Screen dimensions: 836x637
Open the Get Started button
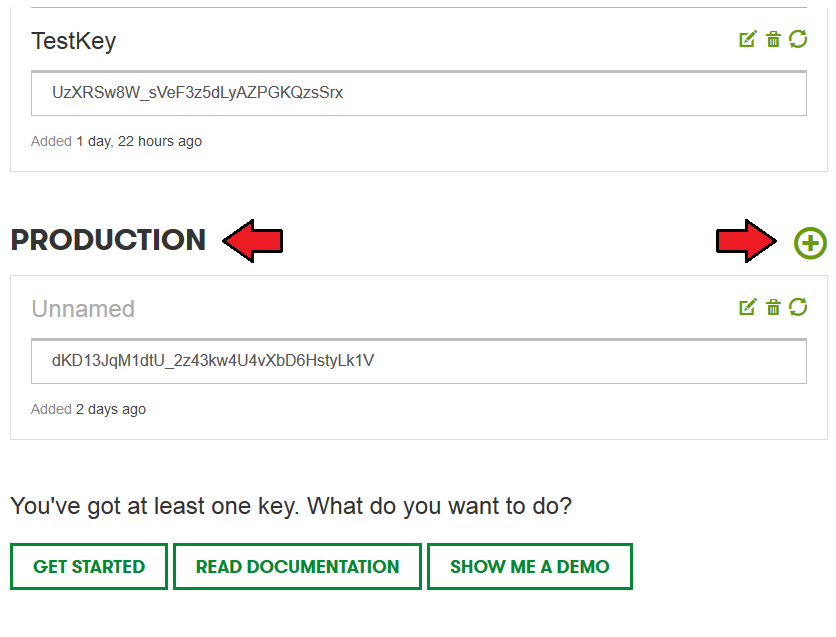click(89, 567)
